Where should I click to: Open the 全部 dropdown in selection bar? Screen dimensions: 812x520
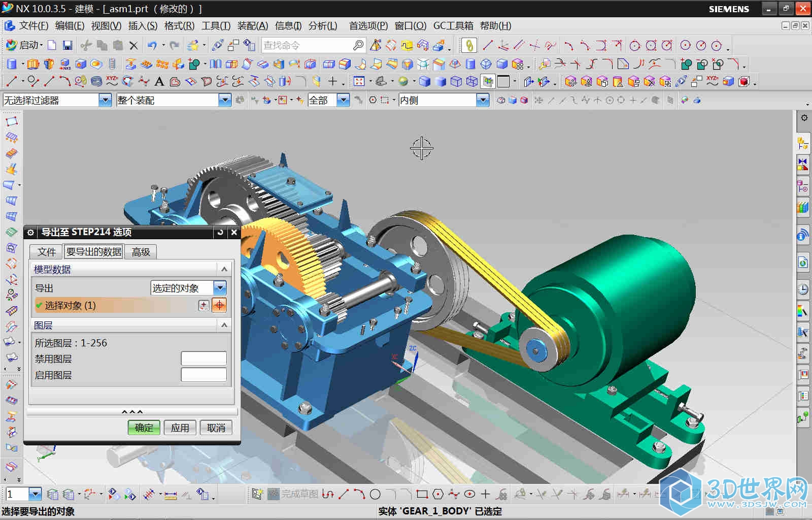pos(344,100)
